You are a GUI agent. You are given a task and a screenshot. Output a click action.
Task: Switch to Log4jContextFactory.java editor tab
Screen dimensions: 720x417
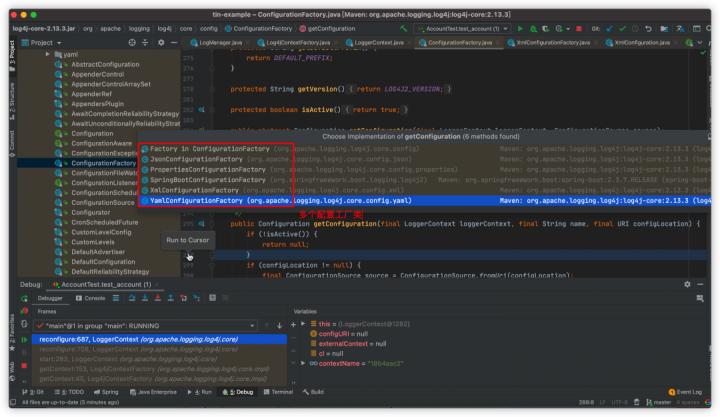(294, 43)
